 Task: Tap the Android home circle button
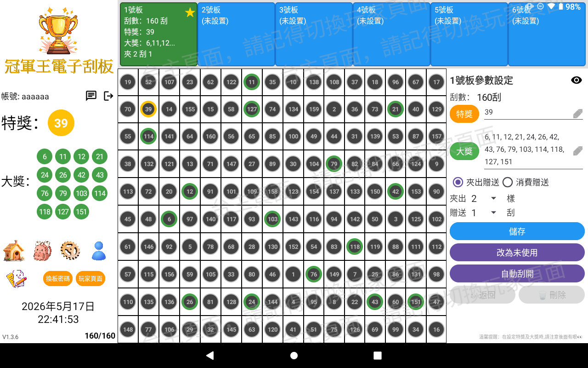294,356
